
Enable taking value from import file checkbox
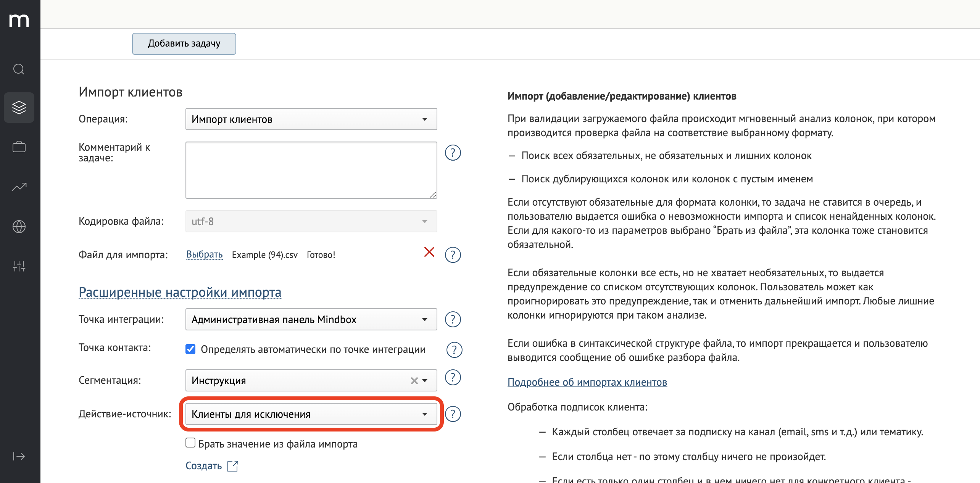(x=190, y=443)
